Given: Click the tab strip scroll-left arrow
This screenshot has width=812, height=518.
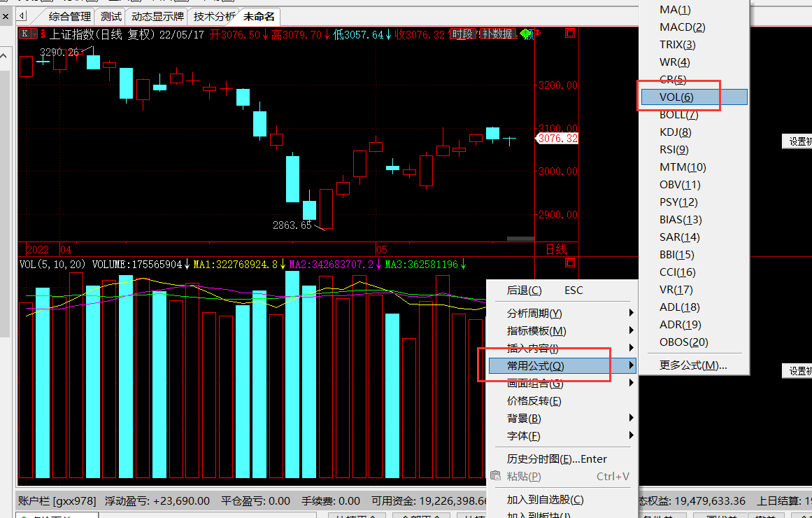Looking at the screenshot, I should (x=22, y=16).
